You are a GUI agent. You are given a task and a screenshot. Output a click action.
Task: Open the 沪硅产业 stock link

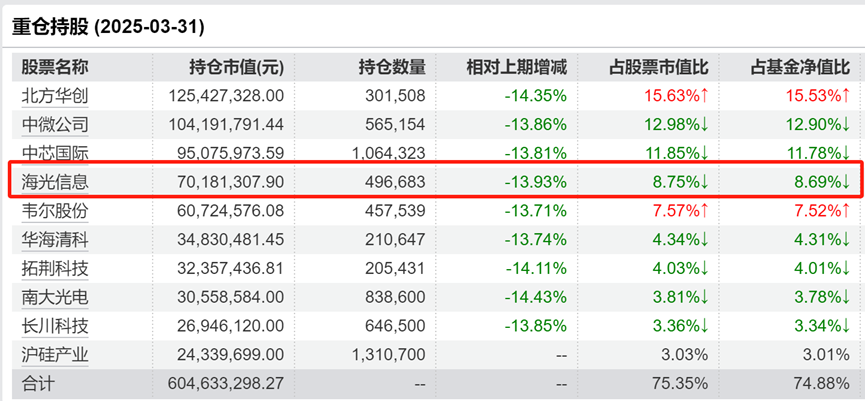[x=55, y=355]
